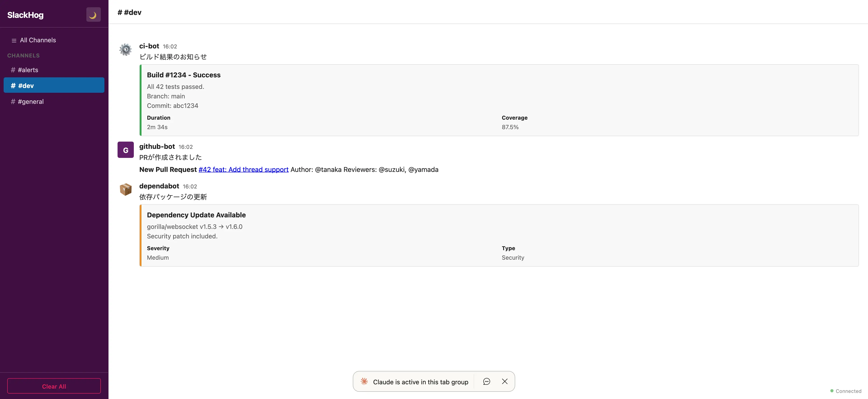Image resolution: width=868 pixels, height=399 pixels.
Task: Click dependabot package box avatar
Action: [126, 189]
